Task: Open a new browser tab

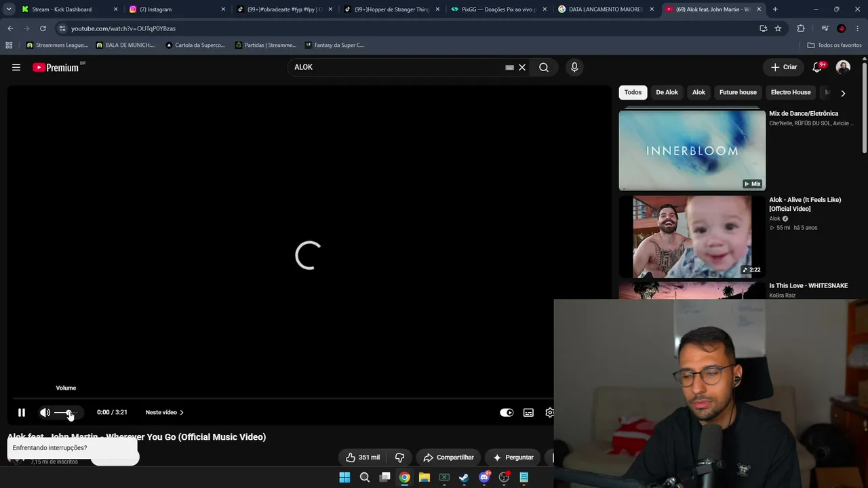Action: coord(775,9)
